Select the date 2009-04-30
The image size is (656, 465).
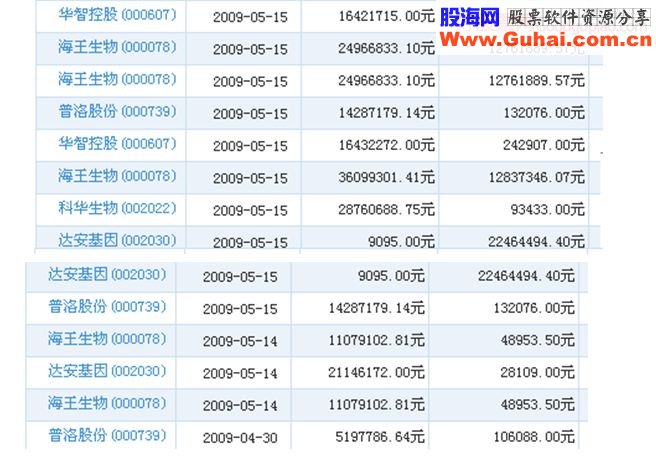point(240,438)
